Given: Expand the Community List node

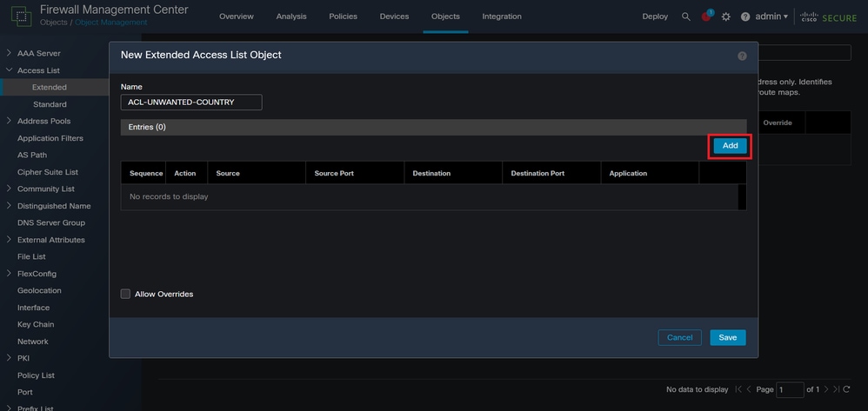Looking at the screenshot, I should (9, 189).
